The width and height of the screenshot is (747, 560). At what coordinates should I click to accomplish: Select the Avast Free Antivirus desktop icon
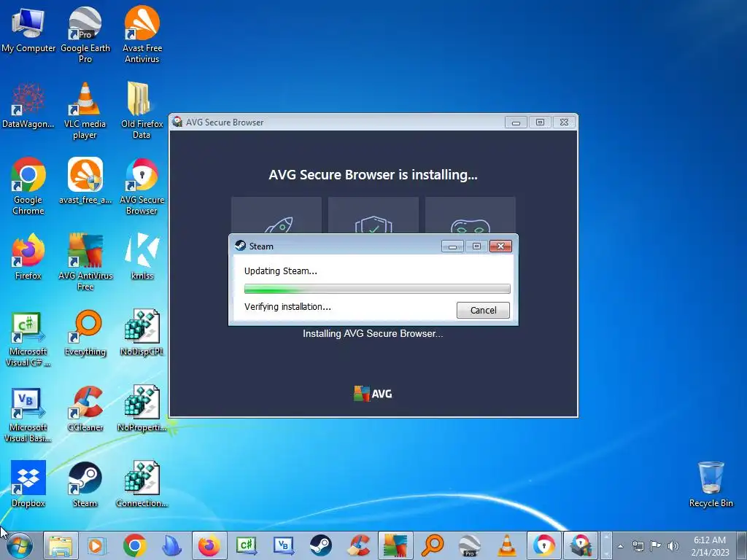[x=142, y=34]
